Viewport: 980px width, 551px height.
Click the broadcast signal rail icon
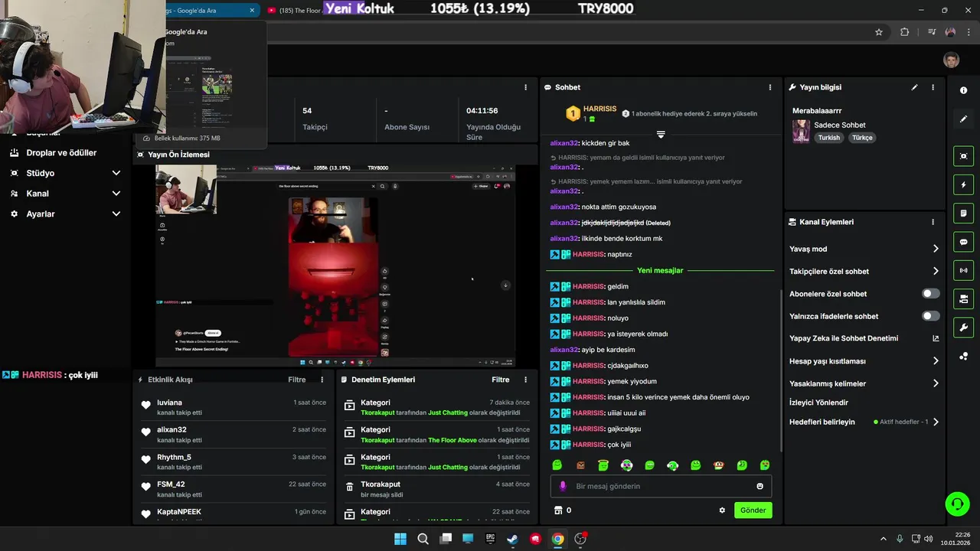963,270
